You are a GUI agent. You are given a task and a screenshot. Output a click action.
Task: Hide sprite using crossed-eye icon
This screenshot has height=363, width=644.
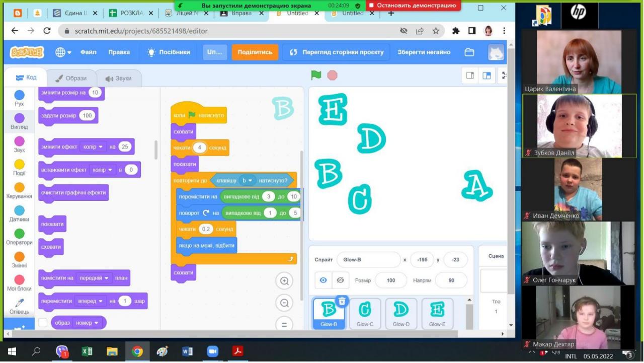pyautogui.click(x=340, y=280)
